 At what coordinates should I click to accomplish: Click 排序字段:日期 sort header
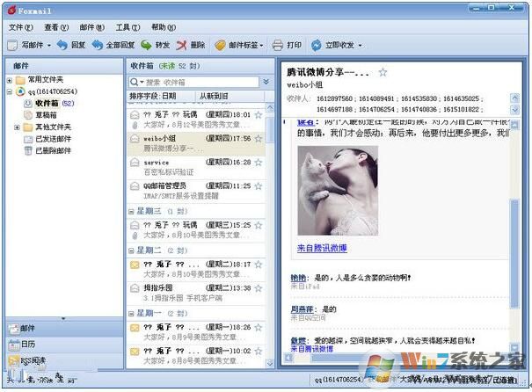pos(153,96)
